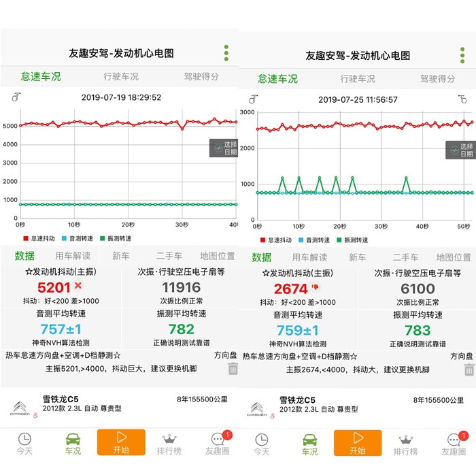Delete the 5201 record with trash icon
Image resolution: width=476 pixels, height=475 pixels.
[x=233, y=368]
